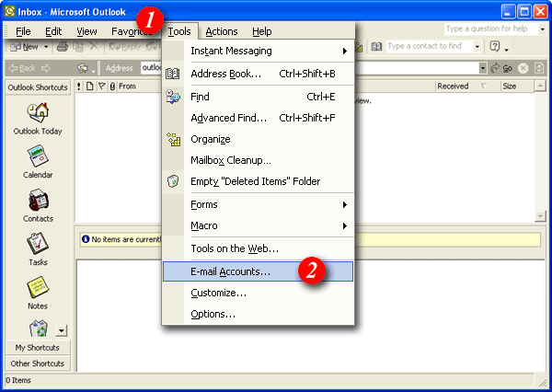Click the Address Book menu icon
Viewport: 552px width, 392px height.
point(174,73)
